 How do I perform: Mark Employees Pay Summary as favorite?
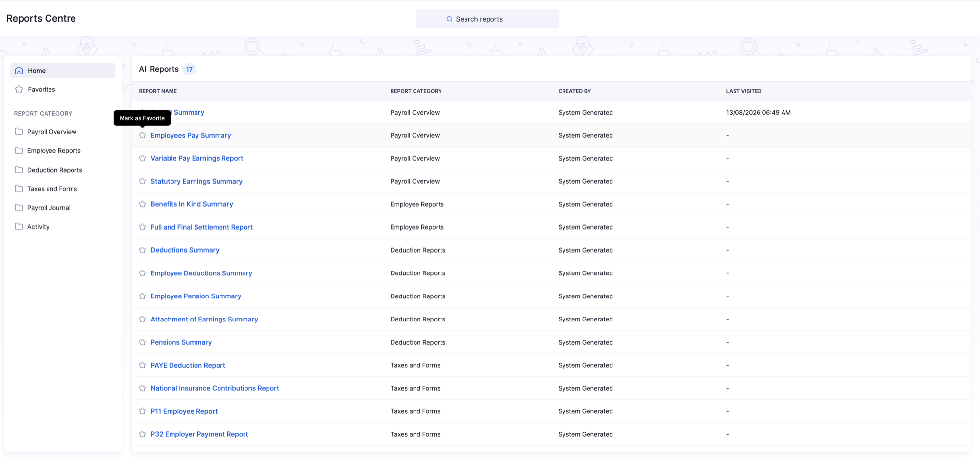(142, 135)
